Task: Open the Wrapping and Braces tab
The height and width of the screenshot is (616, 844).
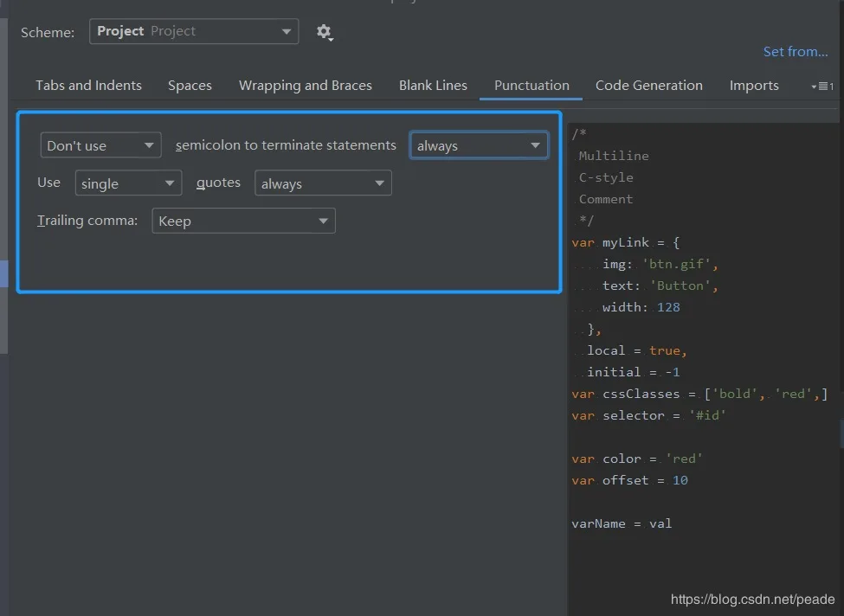Action: coord(305,86)
